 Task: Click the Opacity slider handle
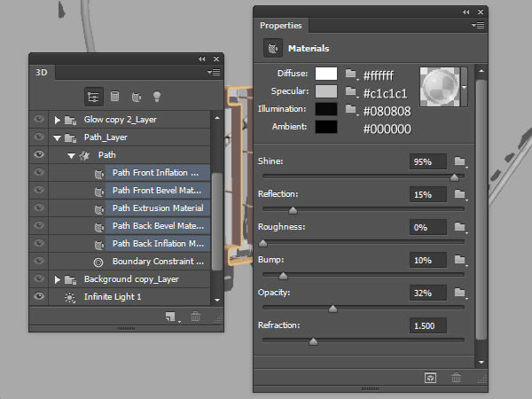332,309
